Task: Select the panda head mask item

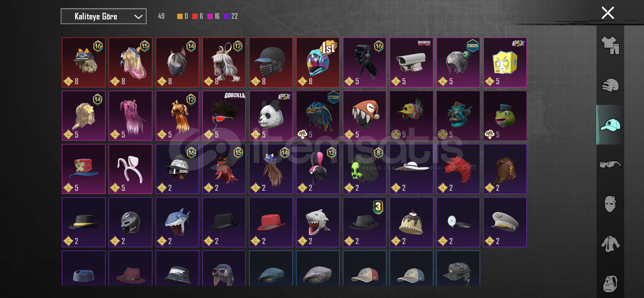Action: (x=271, y=116)
